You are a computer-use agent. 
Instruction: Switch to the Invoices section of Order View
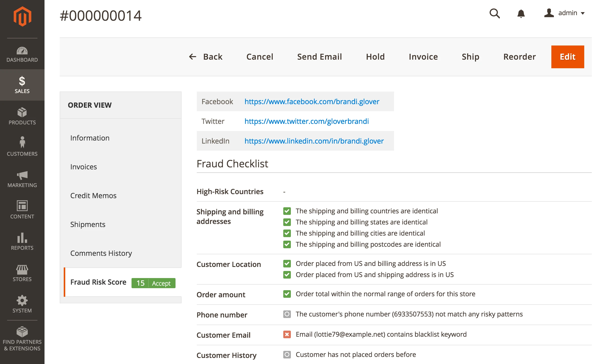click(84, 167)
